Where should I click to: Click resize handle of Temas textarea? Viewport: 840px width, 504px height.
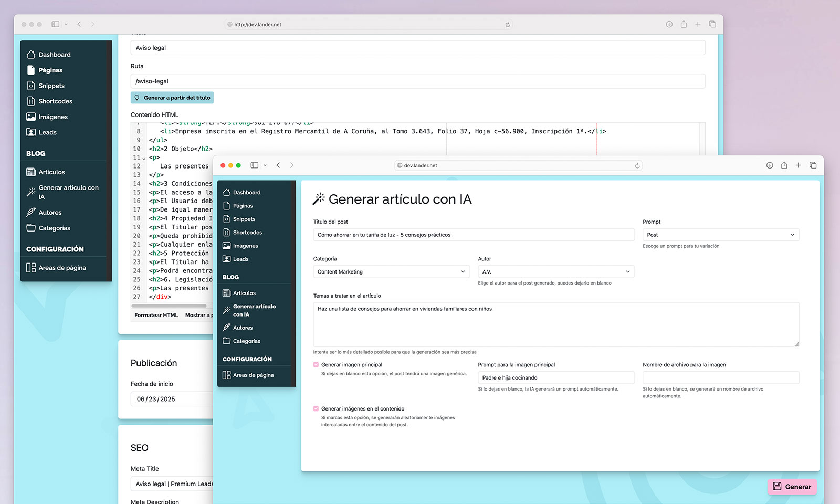(796, 344)
